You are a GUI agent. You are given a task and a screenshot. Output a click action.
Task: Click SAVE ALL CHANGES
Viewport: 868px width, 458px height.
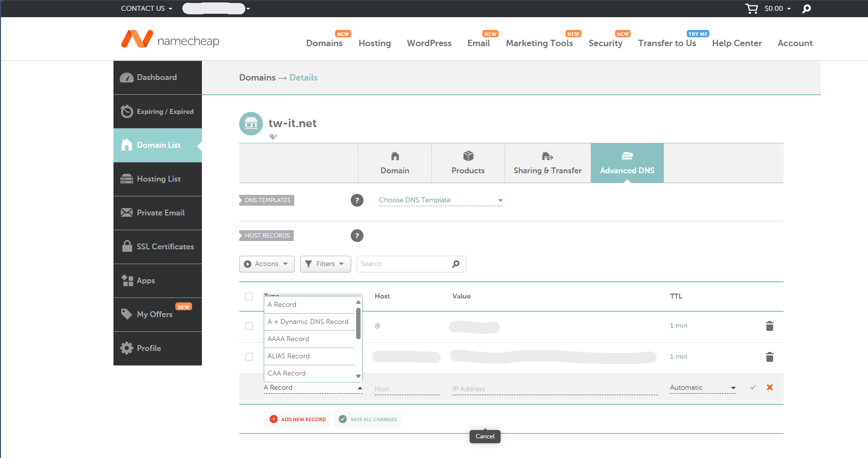367,419
